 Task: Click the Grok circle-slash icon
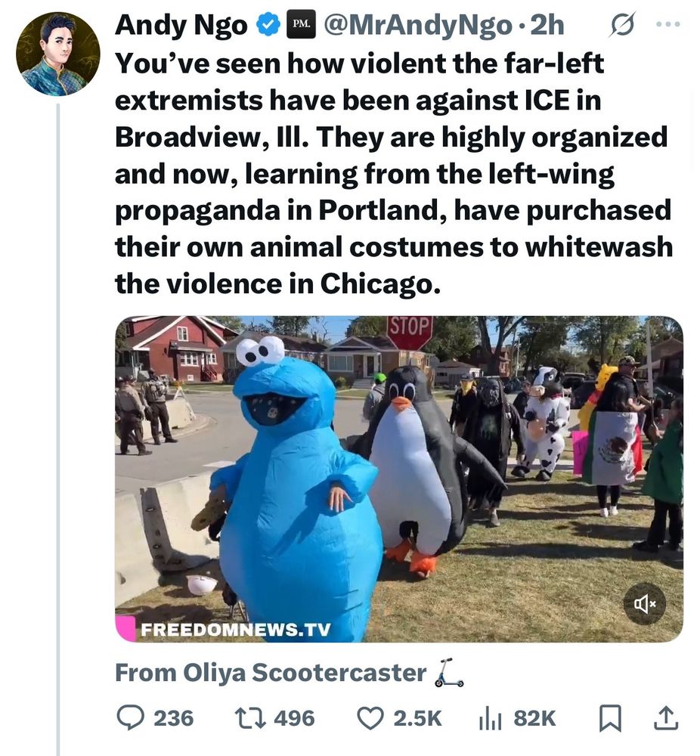point(622,25)
